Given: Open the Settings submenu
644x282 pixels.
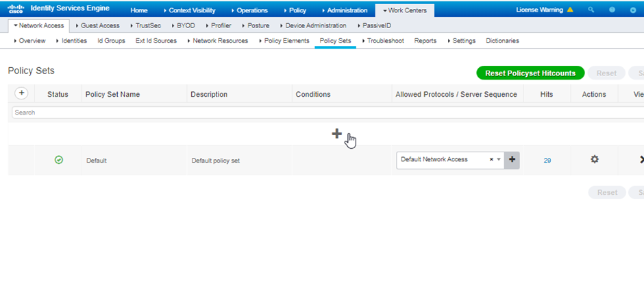Looking at the screenshot, I should click(462, 40).
